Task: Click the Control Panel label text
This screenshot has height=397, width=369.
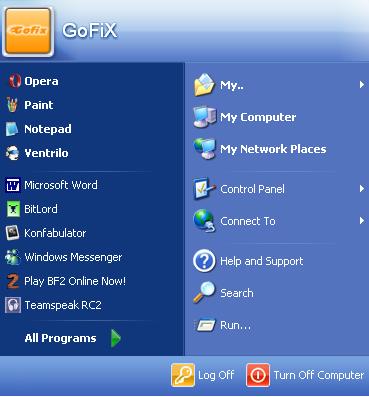Action: tap(252, 189)
